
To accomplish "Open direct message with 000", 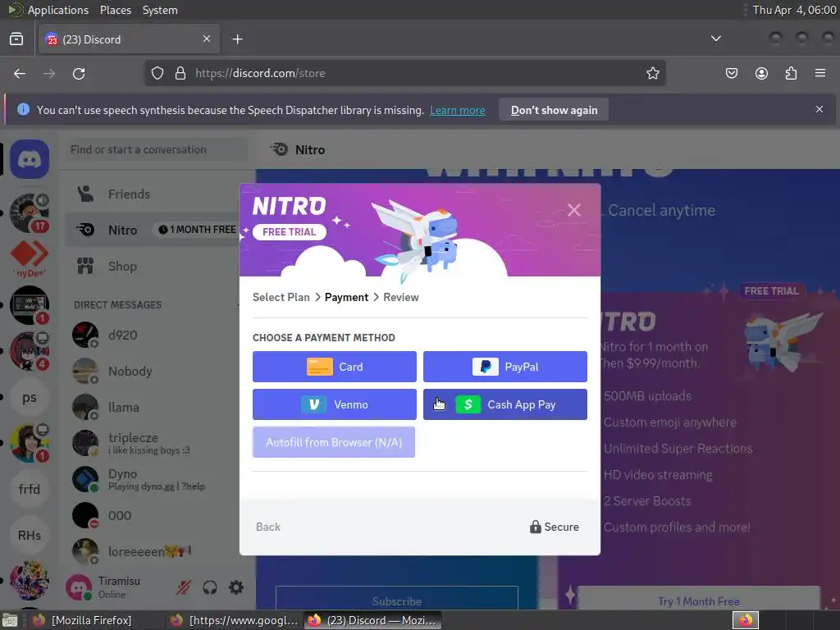I will pyautogui.click(x=153, y=515).
